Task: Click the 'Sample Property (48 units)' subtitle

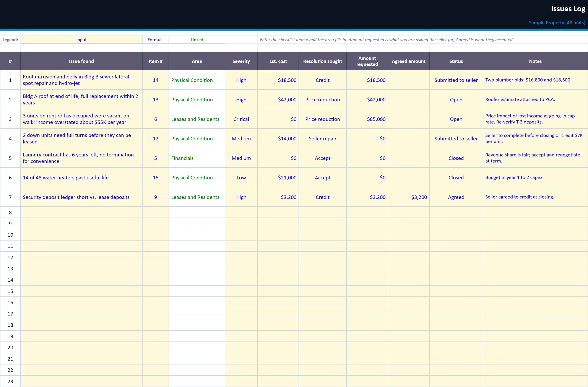Action: (557, 23)
